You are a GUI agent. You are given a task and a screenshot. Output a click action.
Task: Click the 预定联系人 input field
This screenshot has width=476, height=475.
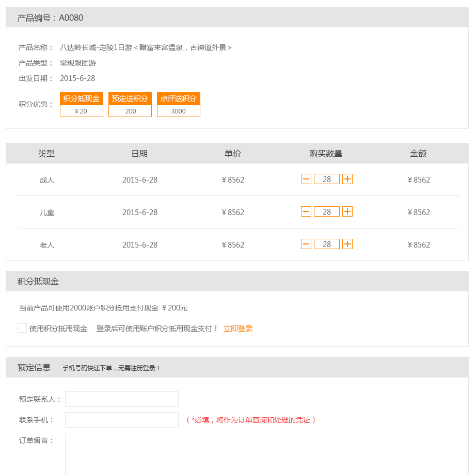[122, 399]
